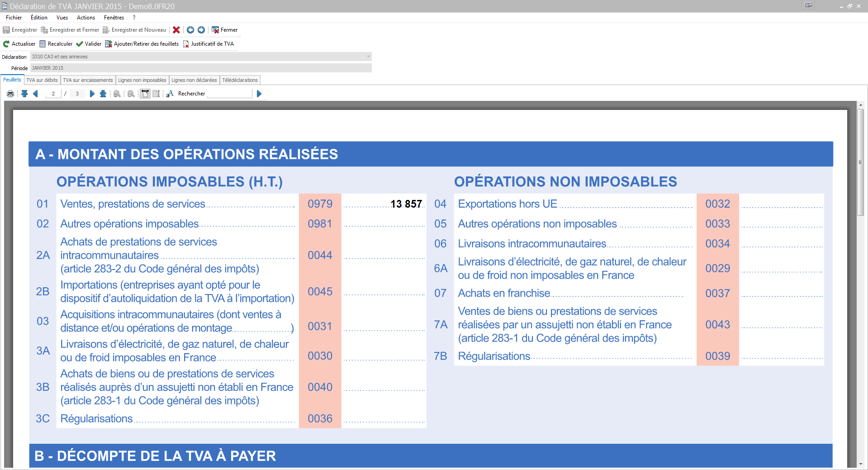Go to next record with right arrow circle
The height and width of the screenshot is (470, 868).
click(x=201, y=30)
